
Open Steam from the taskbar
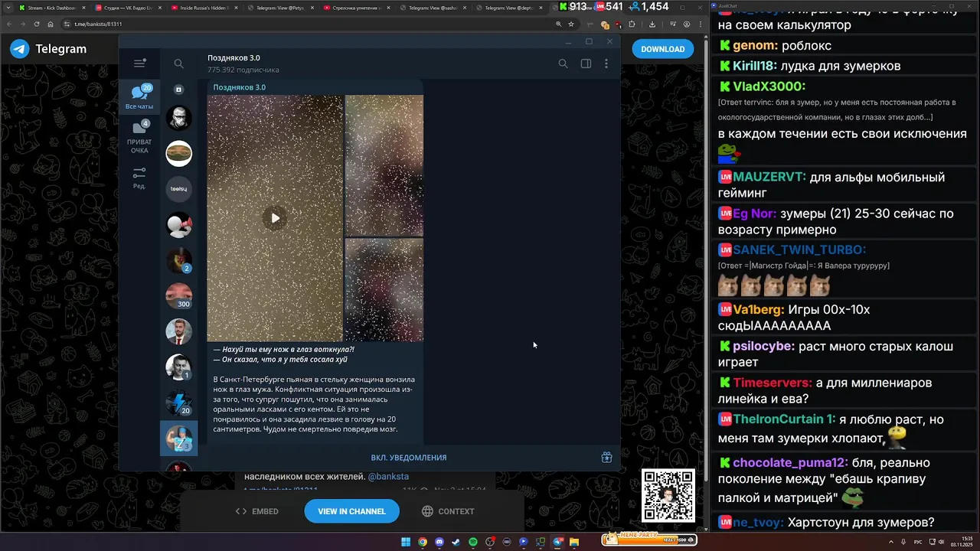tap(456, 542)
